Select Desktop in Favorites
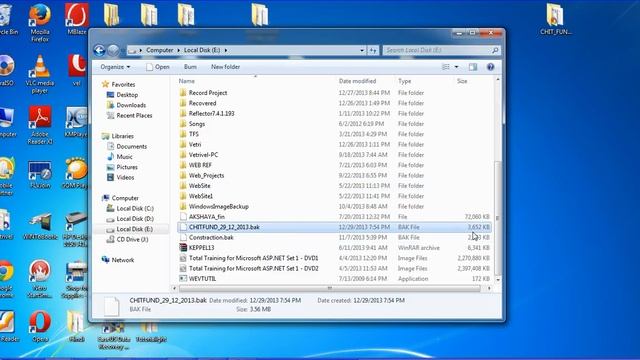Image resolution: width=640 pixels, height=360 pixels. [127, 95]
